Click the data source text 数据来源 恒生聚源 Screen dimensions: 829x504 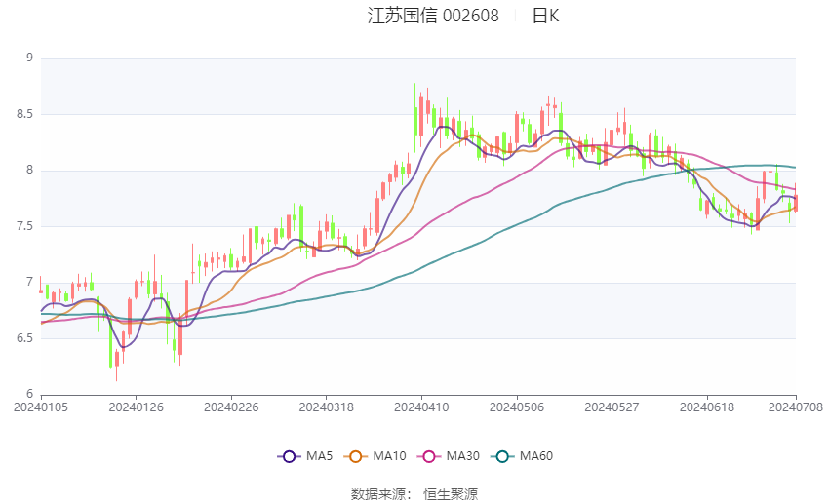(x=414, y=494)
